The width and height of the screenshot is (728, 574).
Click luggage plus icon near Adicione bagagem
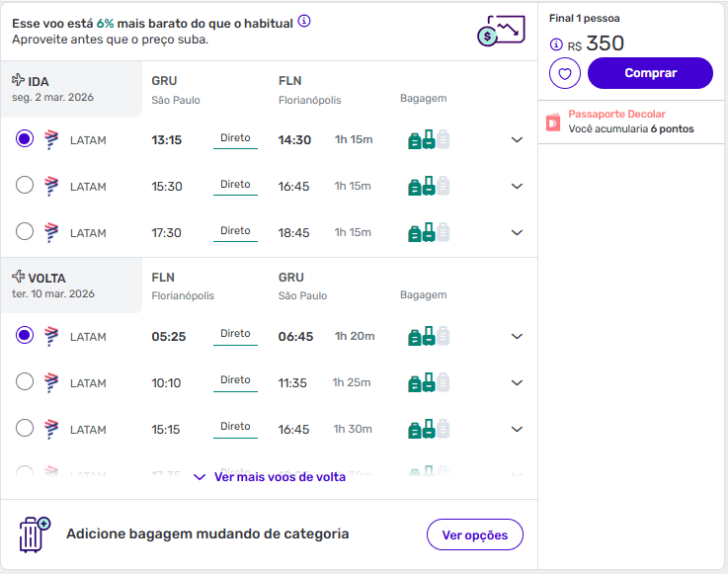click(35, 534)
